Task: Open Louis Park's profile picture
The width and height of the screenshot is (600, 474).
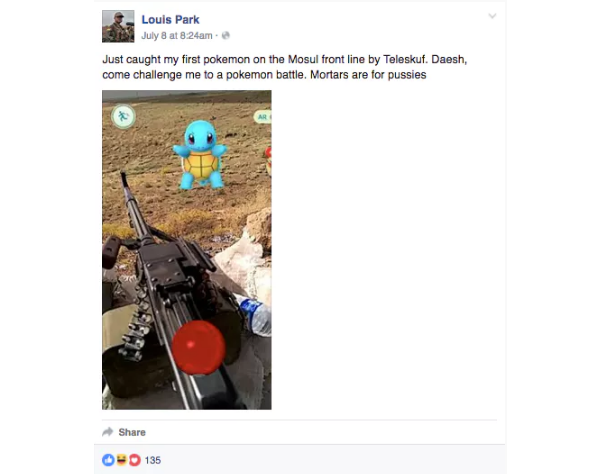Action: (x=118, y=26)
